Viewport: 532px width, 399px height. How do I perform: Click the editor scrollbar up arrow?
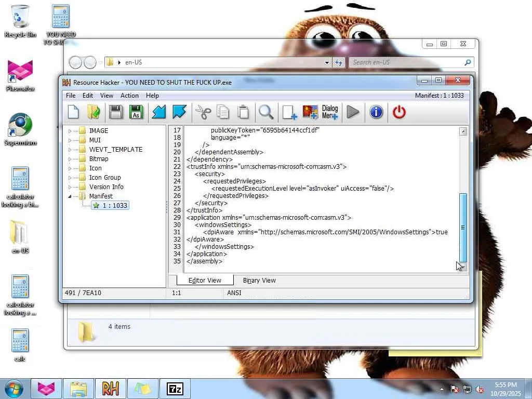click(463, 131)
